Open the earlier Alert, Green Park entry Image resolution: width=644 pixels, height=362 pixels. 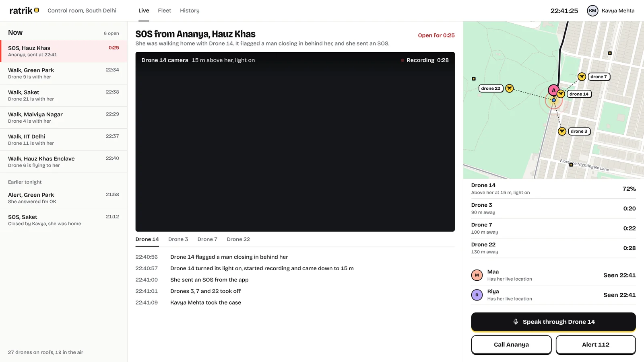(64, 198)
